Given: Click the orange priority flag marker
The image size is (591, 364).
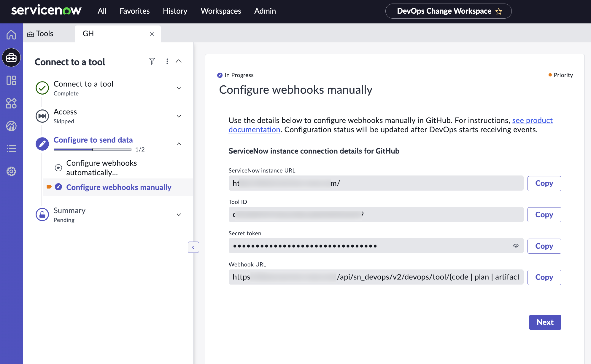Looking at the screenshot, I should click(49, 187).
